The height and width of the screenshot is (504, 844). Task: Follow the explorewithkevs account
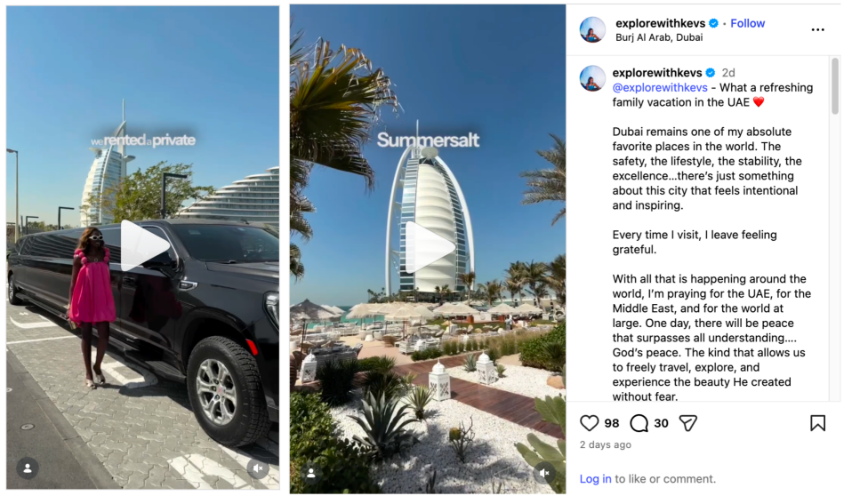[747, 23]
